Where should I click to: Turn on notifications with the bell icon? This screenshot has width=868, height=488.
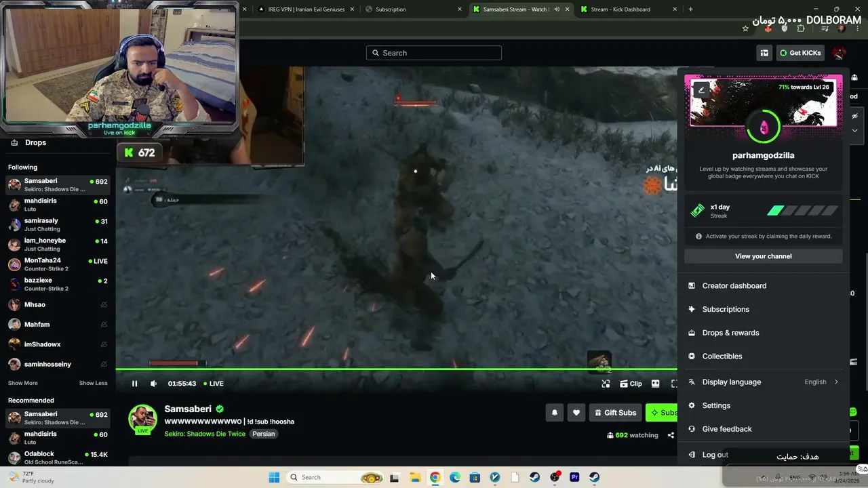[555, 413]
